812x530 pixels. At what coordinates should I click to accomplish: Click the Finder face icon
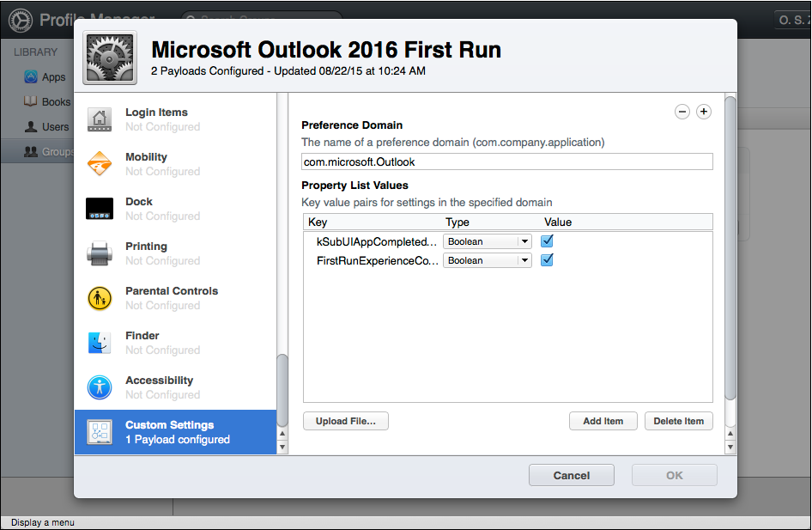(x=100, y=343)
